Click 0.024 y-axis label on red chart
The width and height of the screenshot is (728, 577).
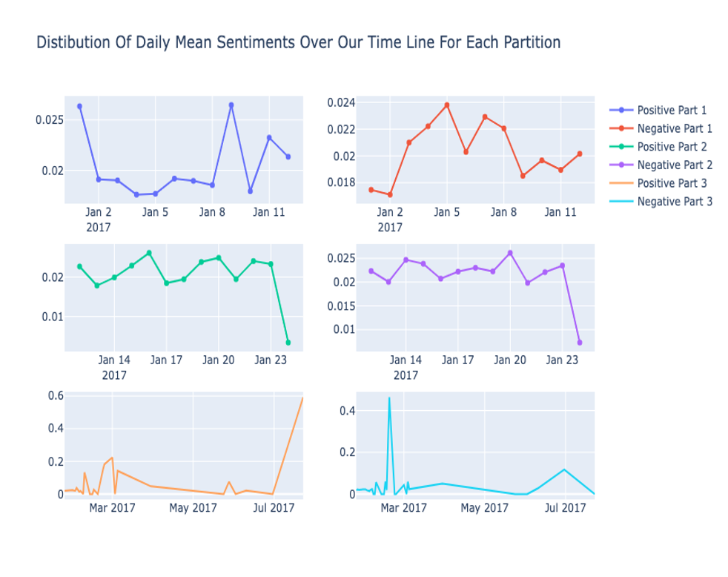click(x=341, y=102)
